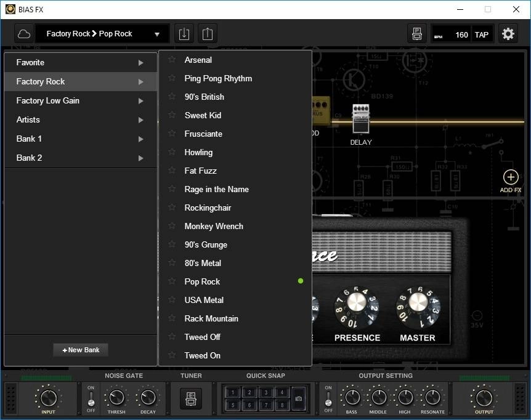This screenshot has width=531, height=420.
Task: Star the Rage in the Name preset
Action: click(x=172, y=189)
